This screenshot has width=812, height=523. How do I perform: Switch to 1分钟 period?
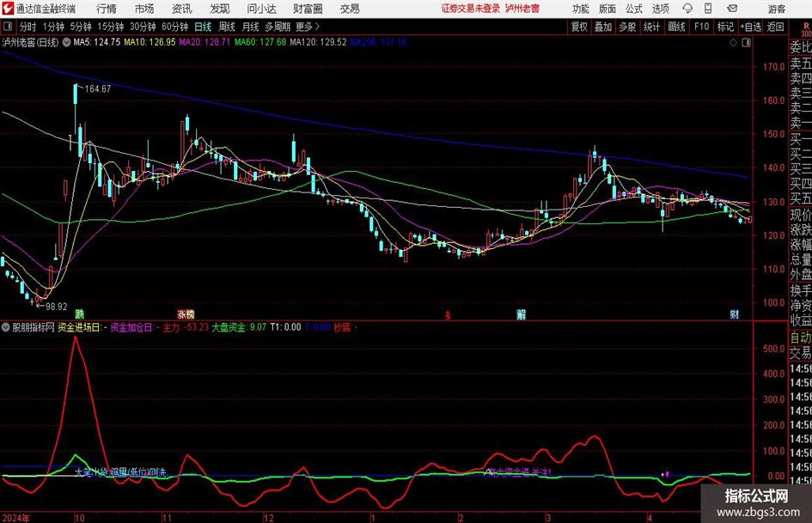[x=52, y=27]
